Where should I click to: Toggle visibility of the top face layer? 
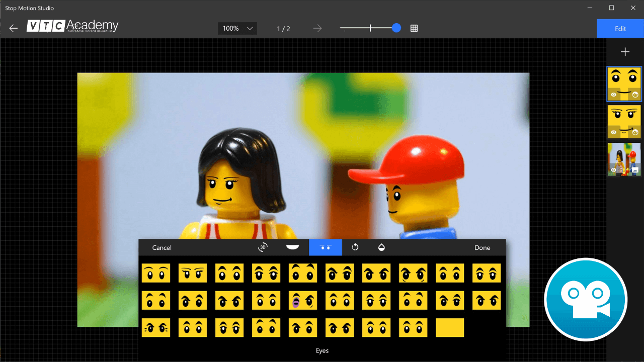(613, 94)
